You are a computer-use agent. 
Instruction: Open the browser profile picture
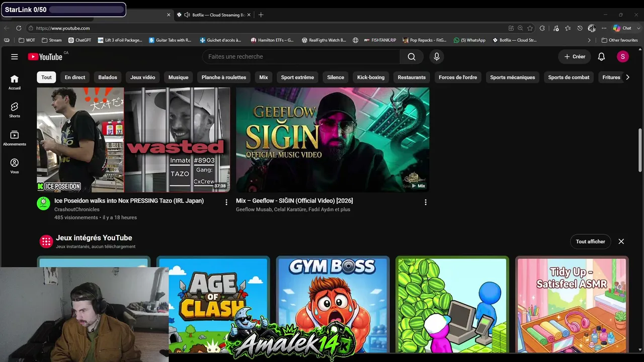[x=592, y=28]
